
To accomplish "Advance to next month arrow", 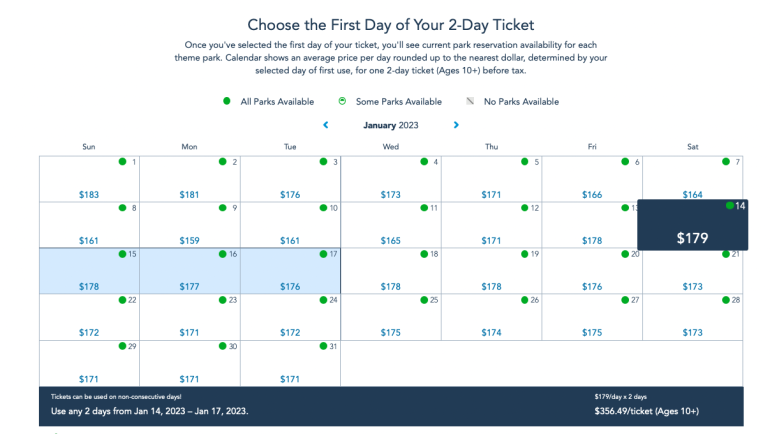I will tap(456, 125).
